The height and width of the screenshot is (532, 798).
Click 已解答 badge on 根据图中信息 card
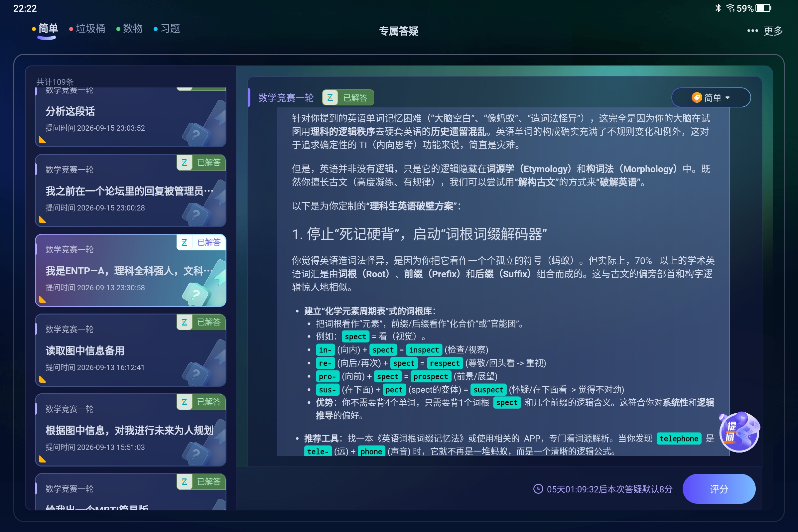click(x=201, y=402)
